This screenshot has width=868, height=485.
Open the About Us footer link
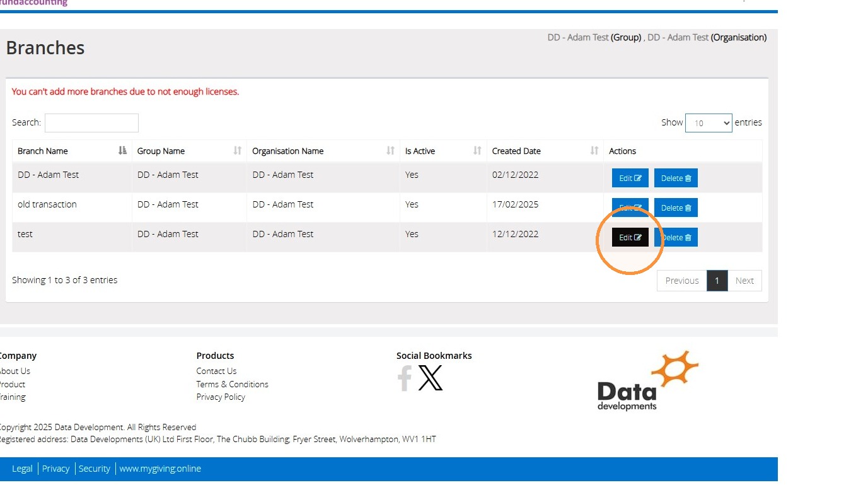point(14,371)
